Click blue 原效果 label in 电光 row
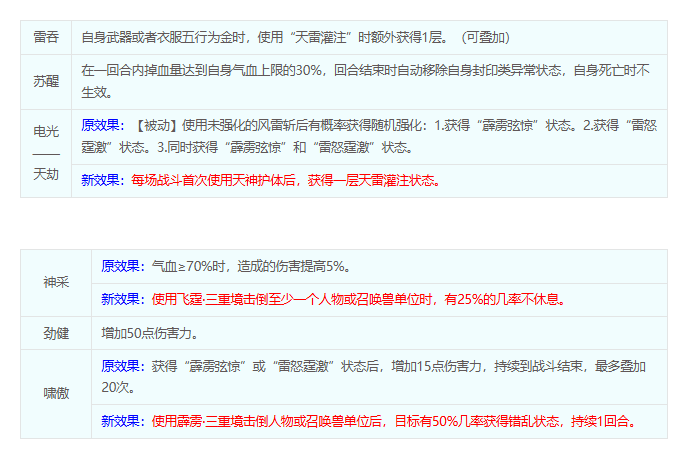Image resolution: width=690 pixels, height=462 pixels. click(x=103, y=127)
